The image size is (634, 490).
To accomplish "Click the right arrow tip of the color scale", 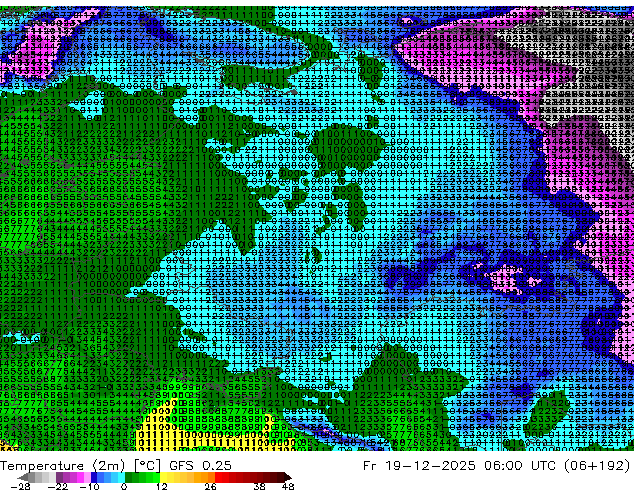I will click(288, 477).
